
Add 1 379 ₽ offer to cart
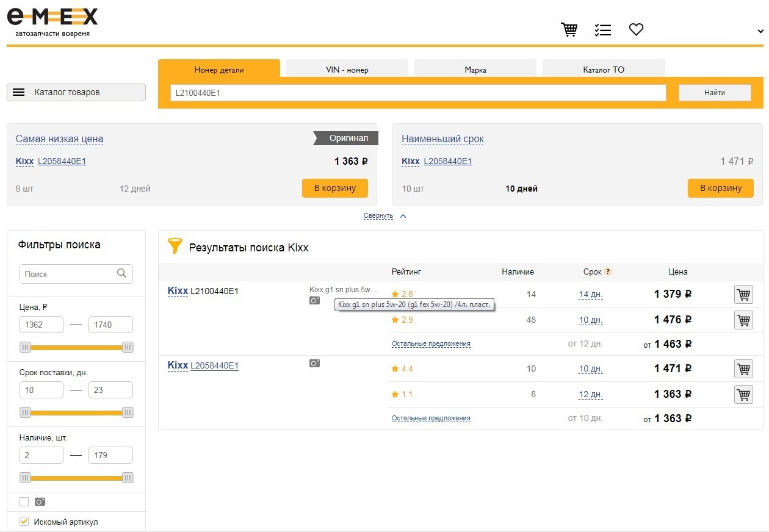(x=743, y=295)
